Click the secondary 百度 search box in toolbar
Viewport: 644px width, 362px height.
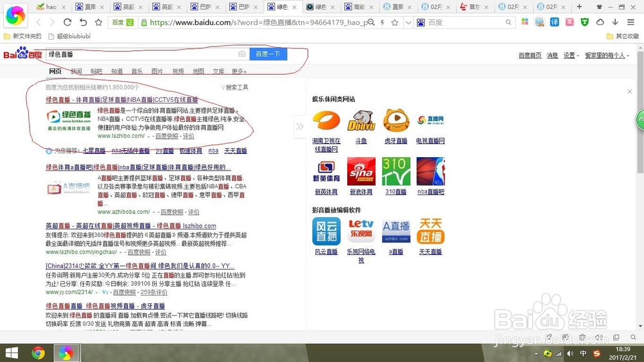pyautogui.click(x=464, y=23)
